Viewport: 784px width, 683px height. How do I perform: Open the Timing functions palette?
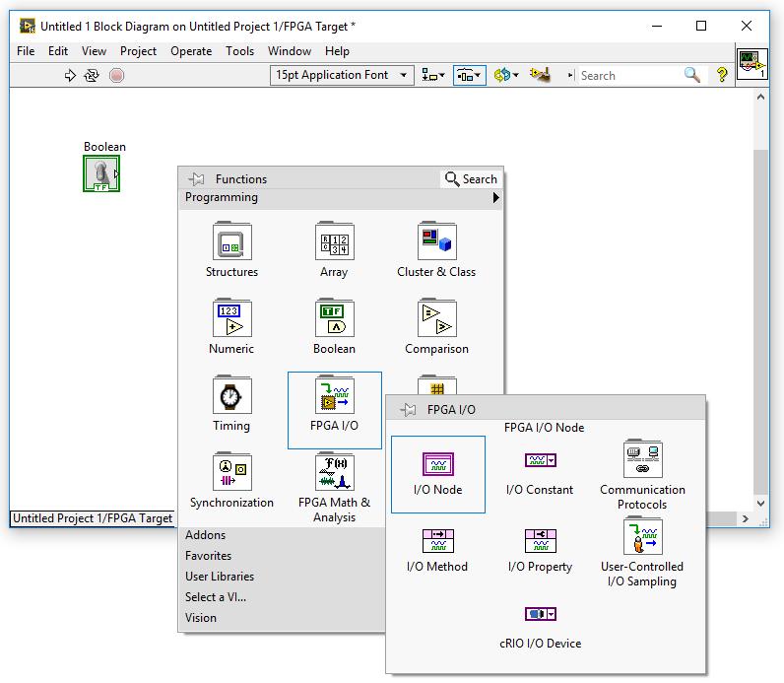click(x=232, y=395)
